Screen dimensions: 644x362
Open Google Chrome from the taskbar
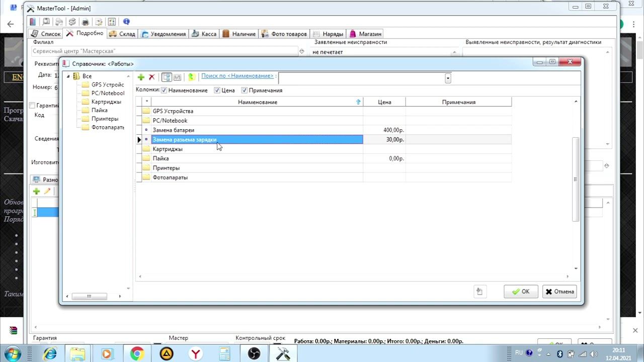coord(137,353)
